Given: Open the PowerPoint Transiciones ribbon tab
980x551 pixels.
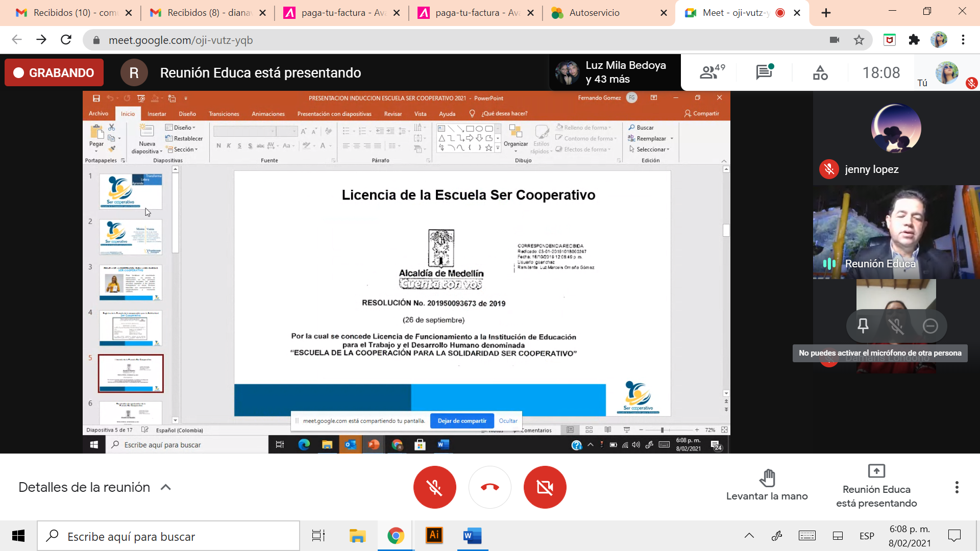Looking at the screenshot, I should (x=224, y=114).
